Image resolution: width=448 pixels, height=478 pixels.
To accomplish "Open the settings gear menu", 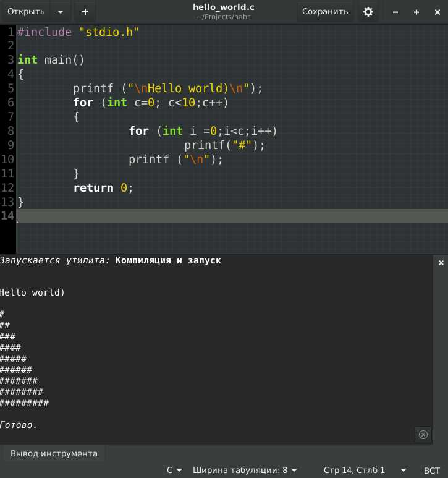I will coord(368,12).
